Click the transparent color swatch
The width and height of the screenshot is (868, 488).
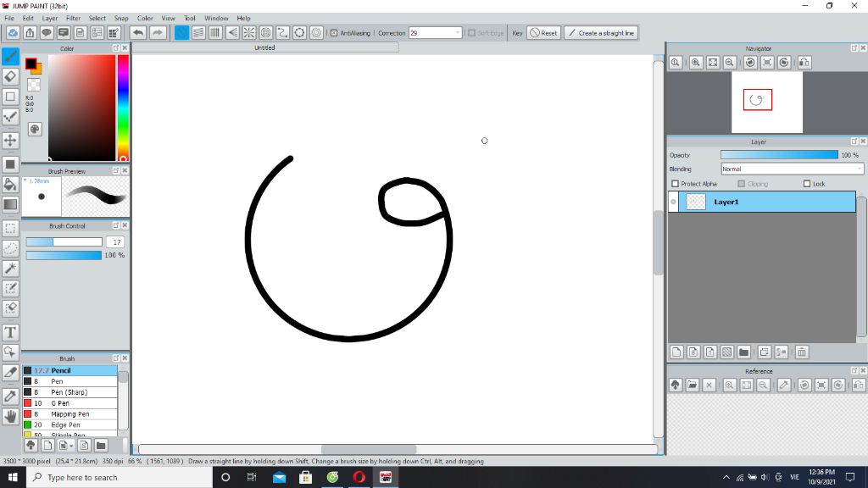34,85
